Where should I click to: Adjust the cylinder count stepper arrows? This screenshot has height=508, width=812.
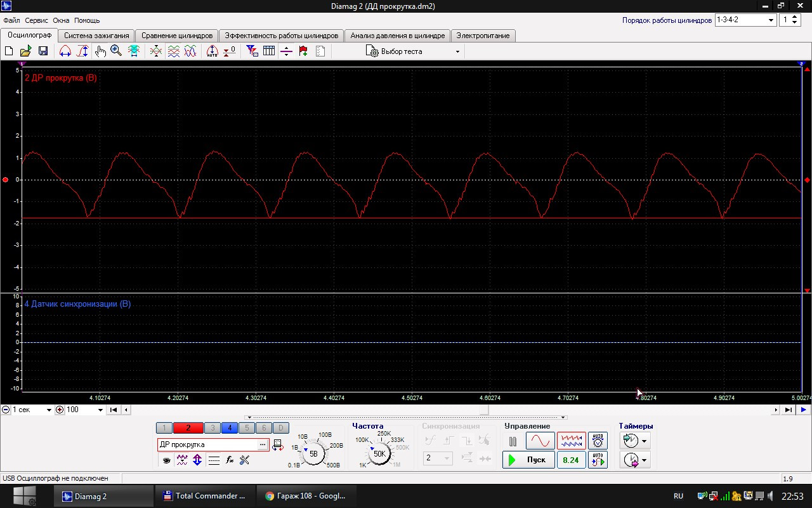[x=796, y=20]
